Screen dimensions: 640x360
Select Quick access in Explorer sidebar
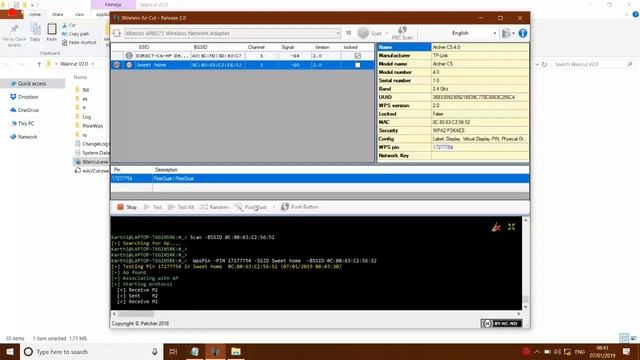pyautogui.click(x=32, y=84)
